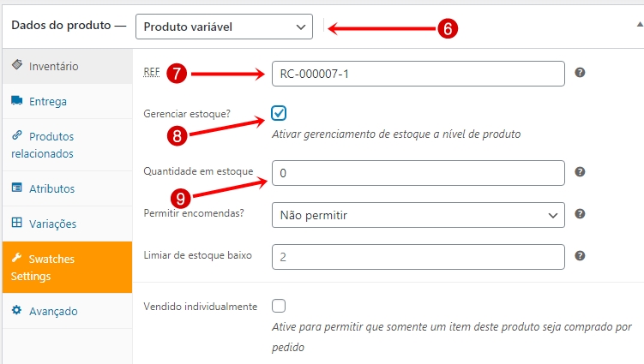The width and height of the screenshot is (644, 364).
Task: Collapse the Dados do produto panel arrow
Action: click(640, 25)
